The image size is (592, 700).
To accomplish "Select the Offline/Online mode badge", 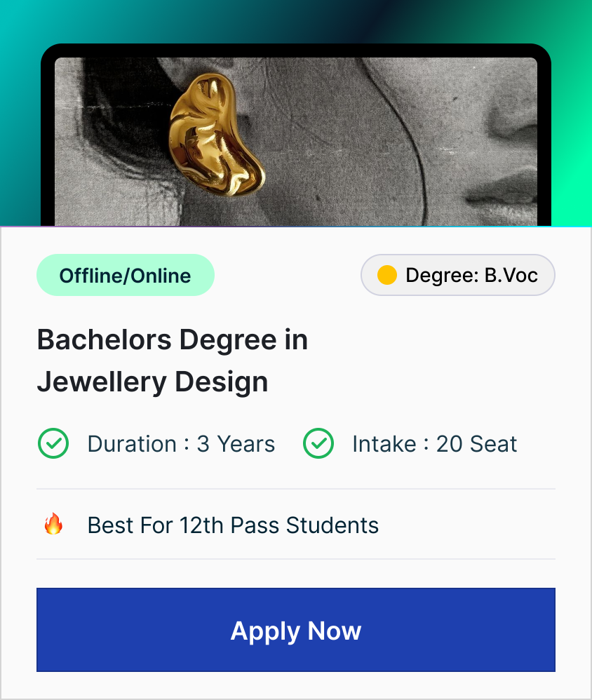I will (125, 275).
